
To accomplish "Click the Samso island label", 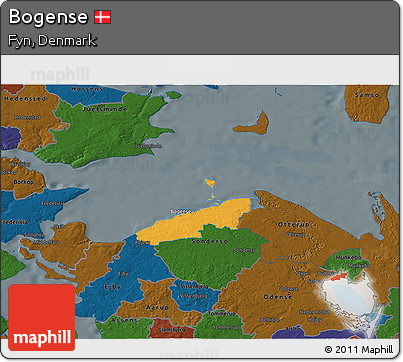I will tap(367, 95).
